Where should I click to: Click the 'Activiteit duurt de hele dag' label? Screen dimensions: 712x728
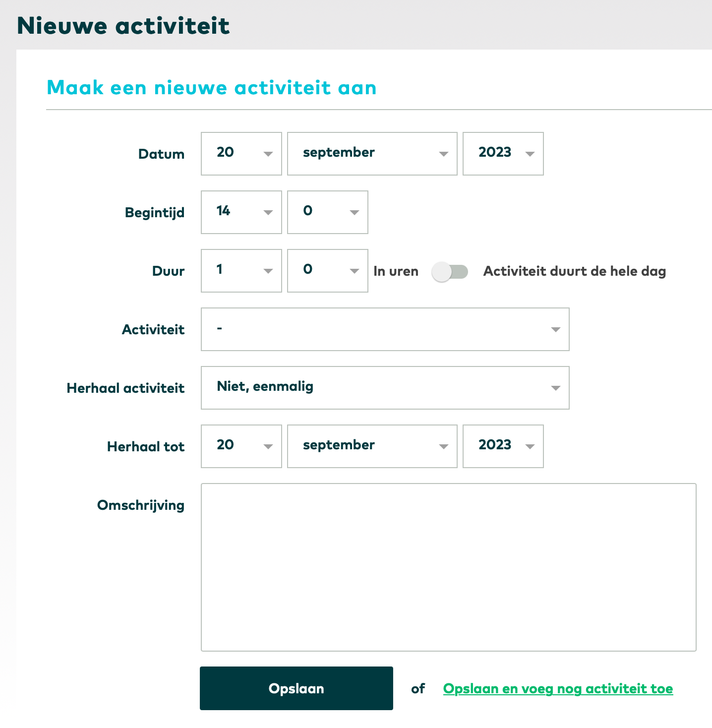[x=574, y=271]
